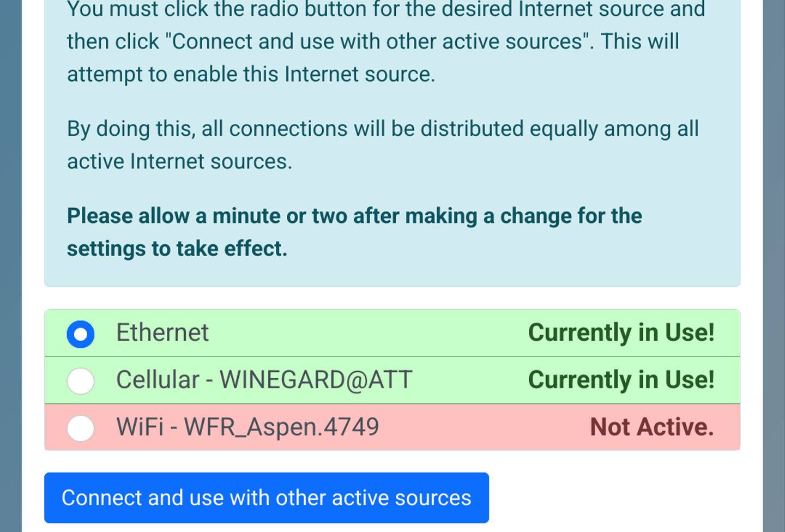This screenshot has height=532, width=785.
Task: Click the "By doing this, all connections" line
Action: (383, 129)
